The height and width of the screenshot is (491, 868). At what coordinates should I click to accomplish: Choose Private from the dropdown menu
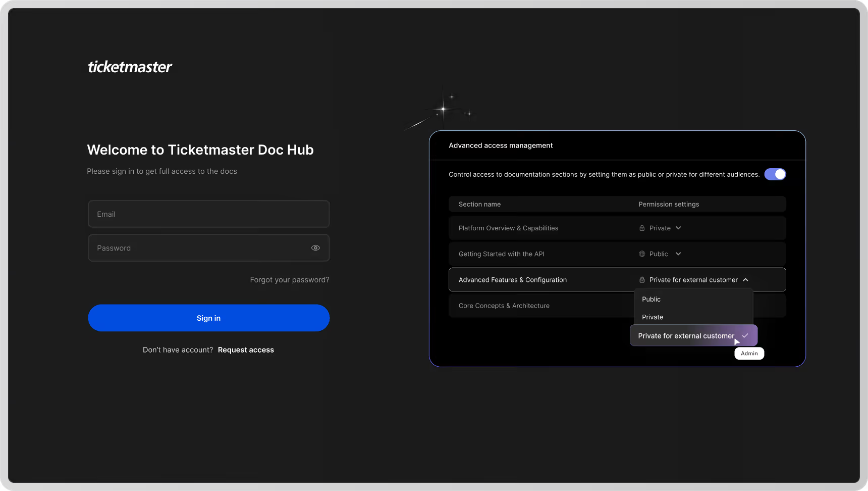(x=653, y=317)
